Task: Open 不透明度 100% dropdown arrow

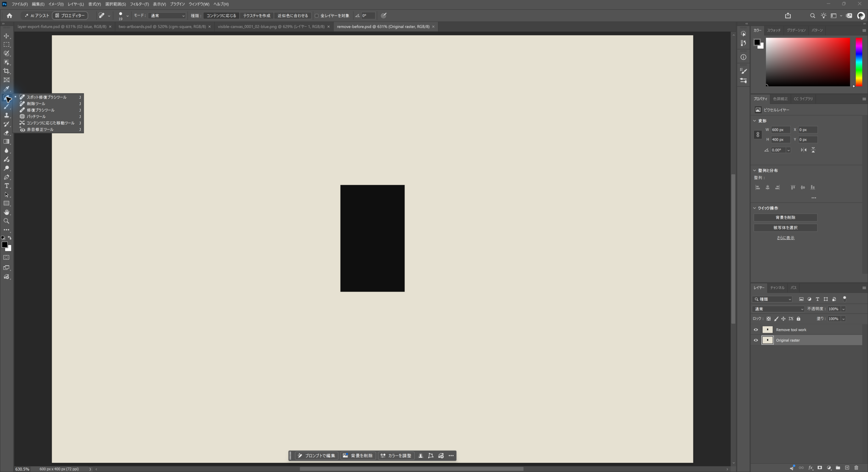Action: pos(843,309)
